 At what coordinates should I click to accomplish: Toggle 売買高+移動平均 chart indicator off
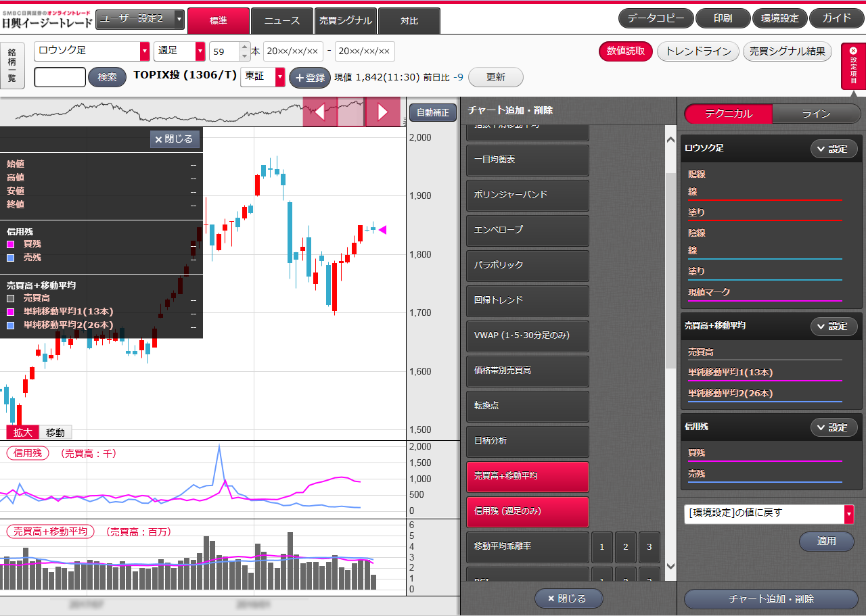pos(527,476)
